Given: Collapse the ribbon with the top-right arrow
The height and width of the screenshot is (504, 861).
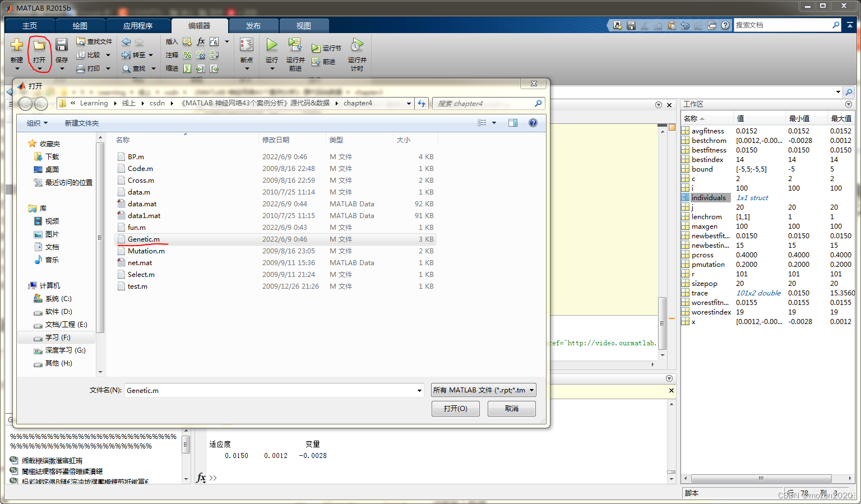Looking at the screenshot, I should pyautogui.click(x=850, y=25).
